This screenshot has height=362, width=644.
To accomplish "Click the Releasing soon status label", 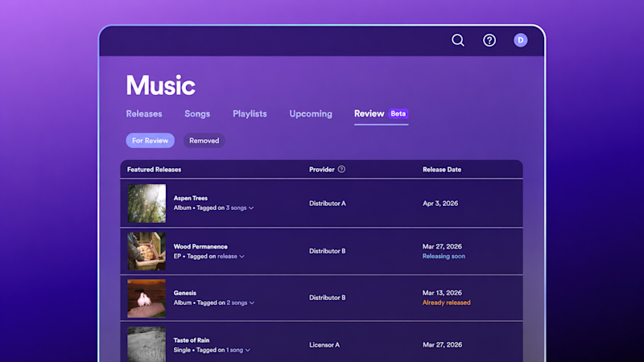I will pyautogui.click(x=444, y=256).
